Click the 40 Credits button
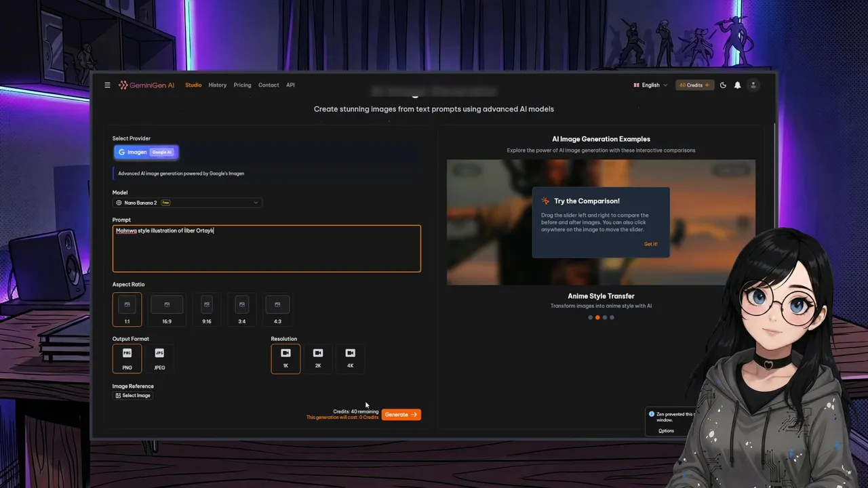 tap(694, 85)
